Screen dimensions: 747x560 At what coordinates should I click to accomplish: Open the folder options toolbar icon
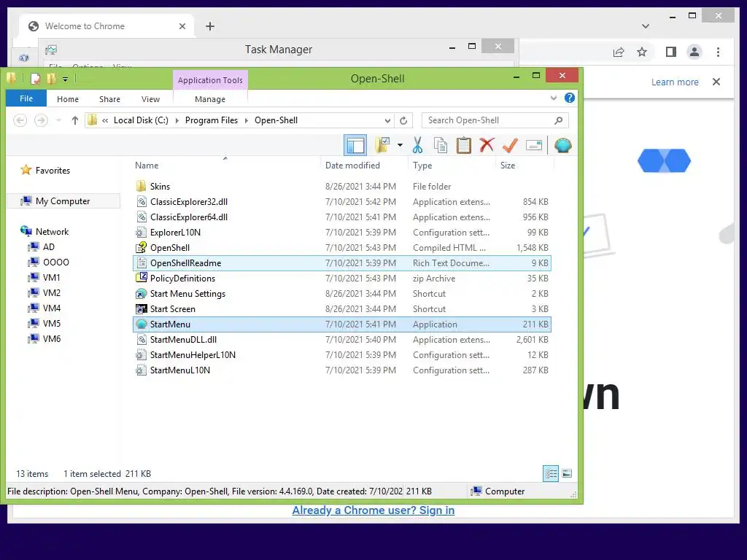(382, 145)
